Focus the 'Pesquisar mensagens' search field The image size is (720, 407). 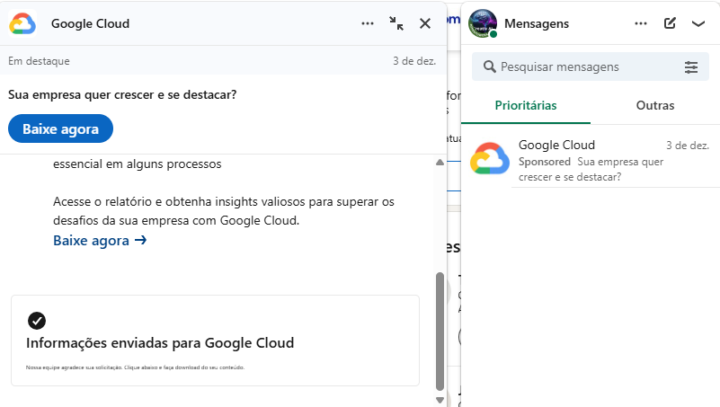pos(590,67)
